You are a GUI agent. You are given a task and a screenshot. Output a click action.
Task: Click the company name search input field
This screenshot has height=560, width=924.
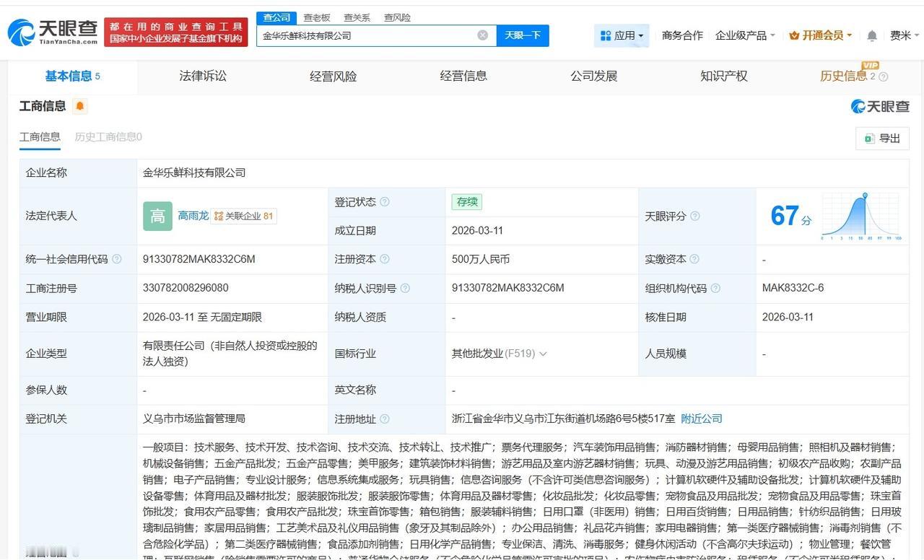pos(368,35)
